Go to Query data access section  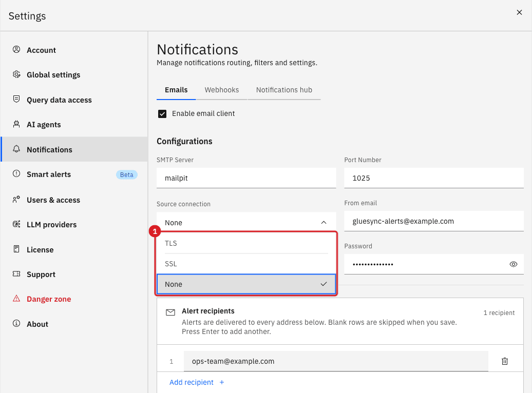pos(74,100)
